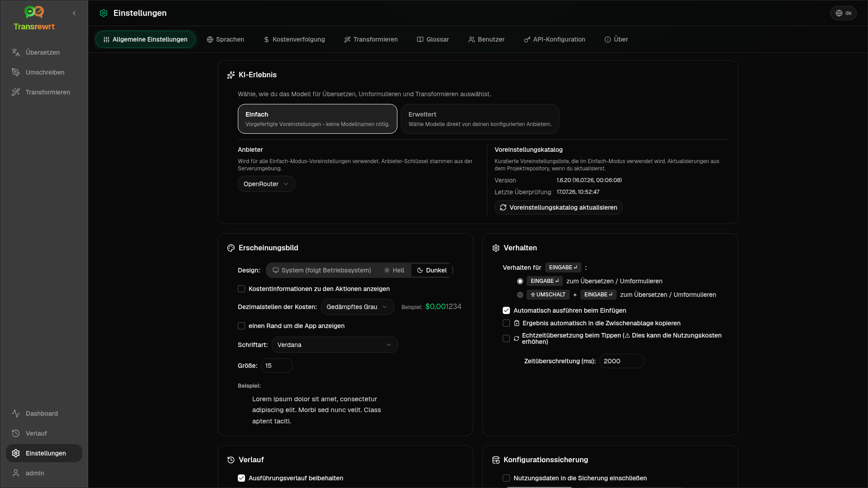Open the Verdana Schriftart dropdown
Viewport: 868px width, 488px height.
[335, 345]
